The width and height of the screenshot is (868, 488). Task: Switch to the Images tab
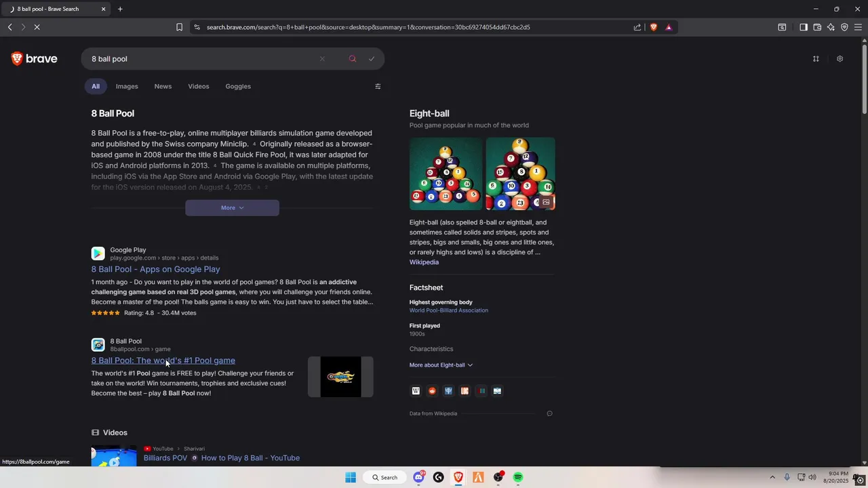[x=127, y=86]
